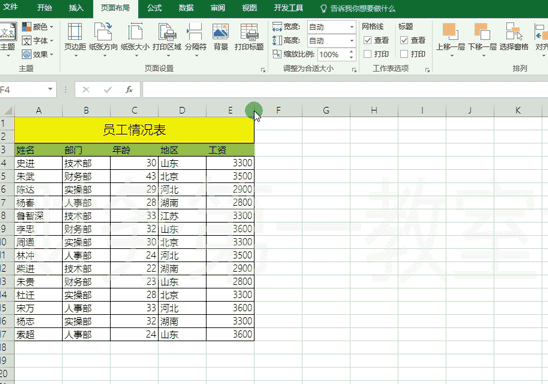The height and width of the screenshot is (384, 548).
Task: Switch to the 公式 ribbon tab
Action: 154,8
